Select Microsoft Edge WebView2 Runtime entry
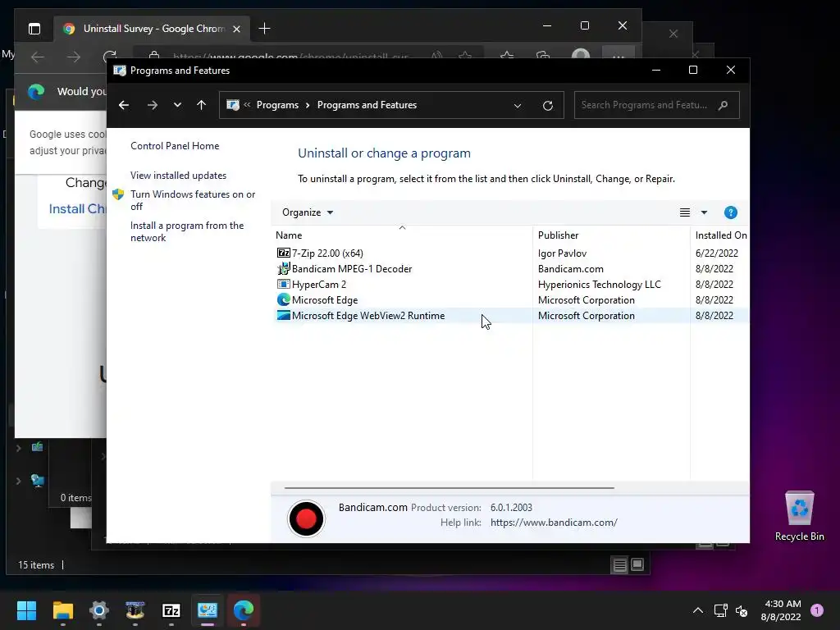The width and height of the screenshot is (840, 630). (x=368, y=316)
